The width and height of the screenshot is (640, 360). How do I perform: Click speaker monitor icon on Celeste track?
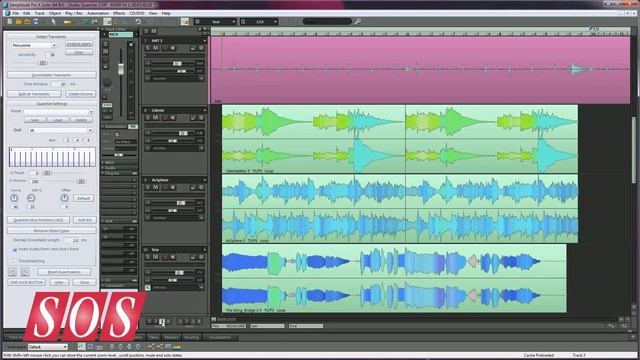click(x=173, y=118)
